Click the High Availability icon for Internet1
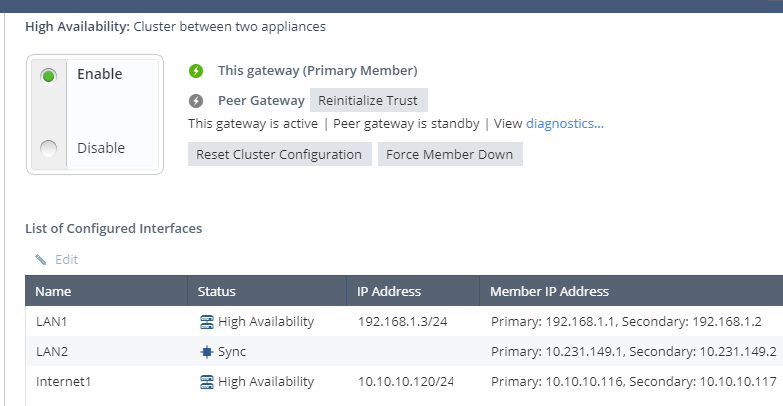Viewport: 783px width, 406px height. [207, 382]
